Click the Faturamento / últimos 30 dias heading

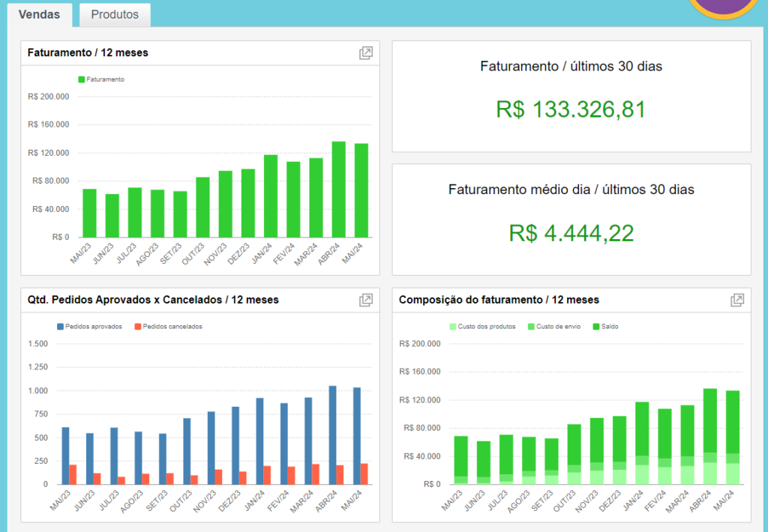[x=571, y=66]
